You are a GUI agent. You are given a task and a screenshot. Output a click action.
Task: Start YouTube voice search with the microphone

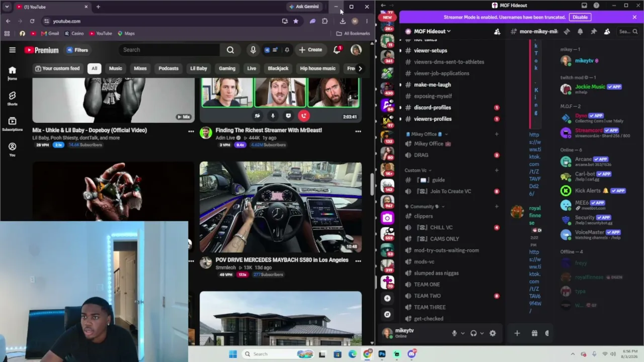253,50
